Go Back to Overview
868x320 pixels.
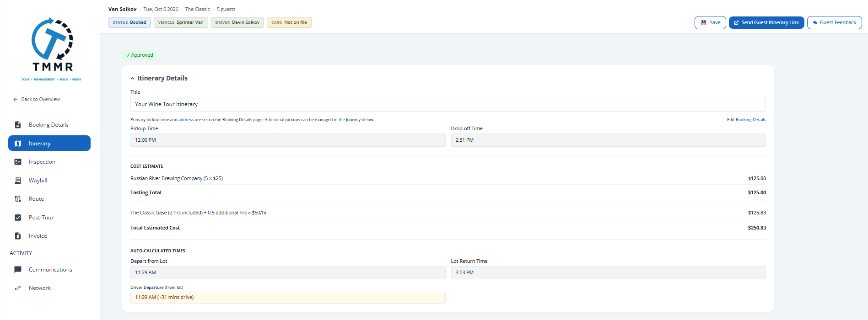pyautogui.click(x=37, y=99)
